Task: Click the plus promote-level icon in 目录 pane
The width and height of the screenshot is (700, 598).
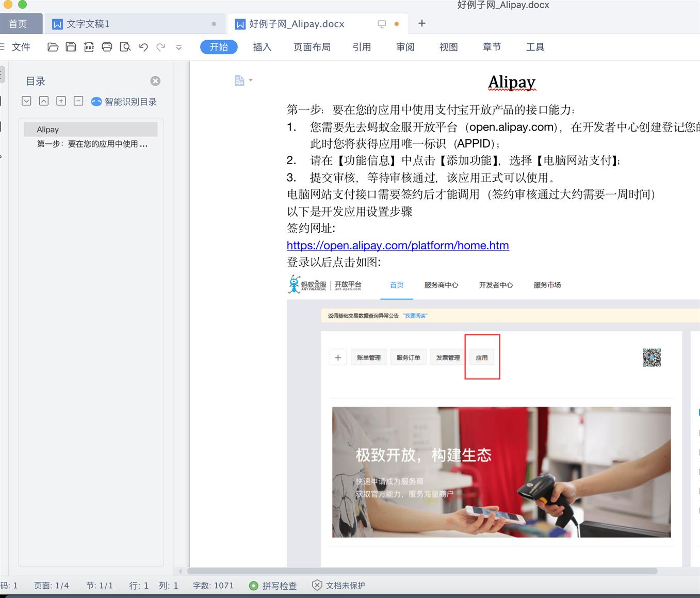Action: (61, 101)
